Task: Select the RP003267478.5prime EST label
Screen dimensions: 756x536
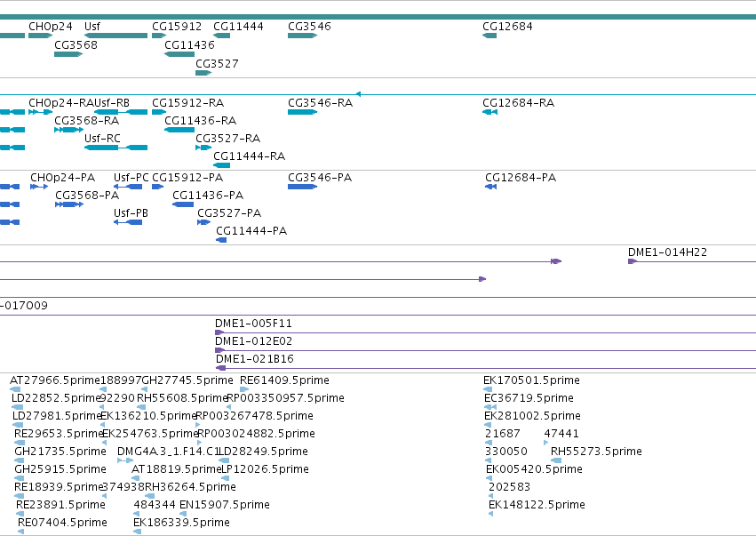Action: [254, 416]
